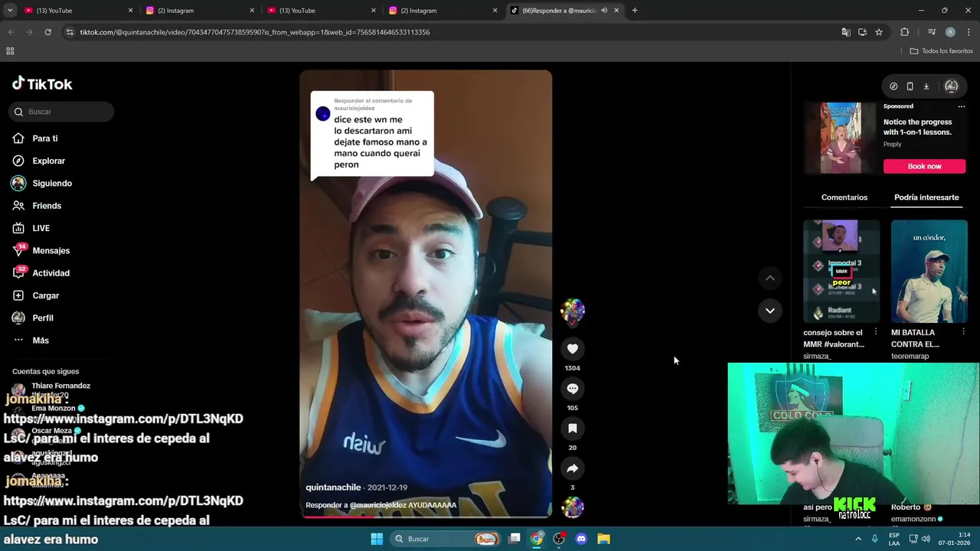This screenshot has height=551, width=980.
Task: Reload the page in Chrome
Action: click(x=47, y=32)
